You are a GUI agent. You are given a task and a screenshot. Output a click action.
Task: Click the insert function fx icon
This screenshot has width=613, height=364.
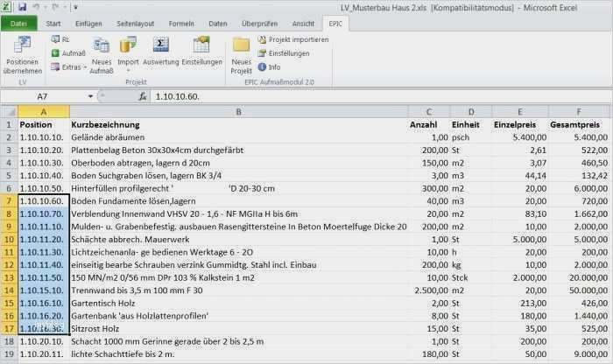tap(142, 96)
